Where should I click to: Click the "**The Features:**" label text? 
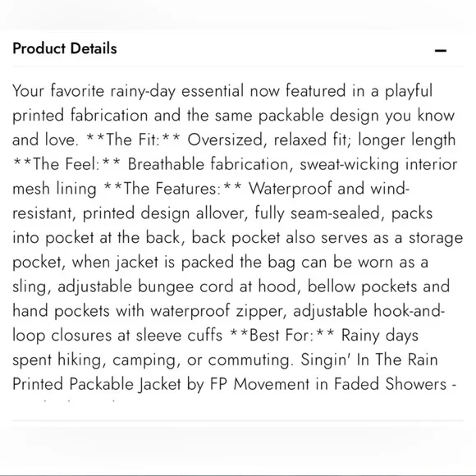[172, 189]
